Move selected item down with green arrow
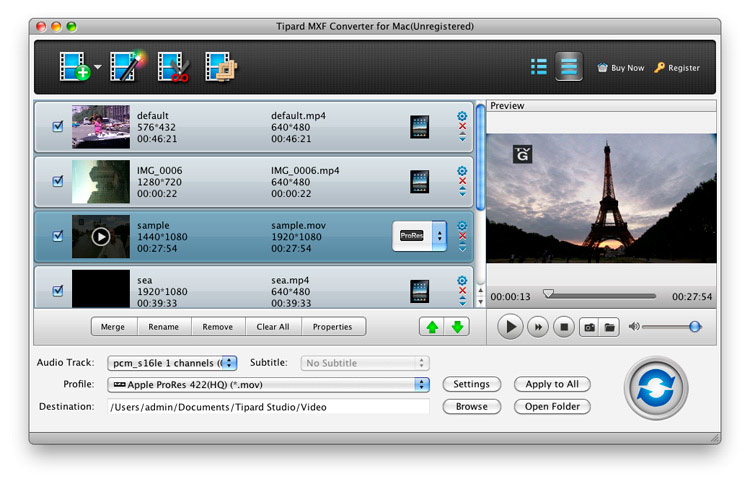The height and width of the screenshot is (484, 750). pyautogui.click(x=457, y=327)
